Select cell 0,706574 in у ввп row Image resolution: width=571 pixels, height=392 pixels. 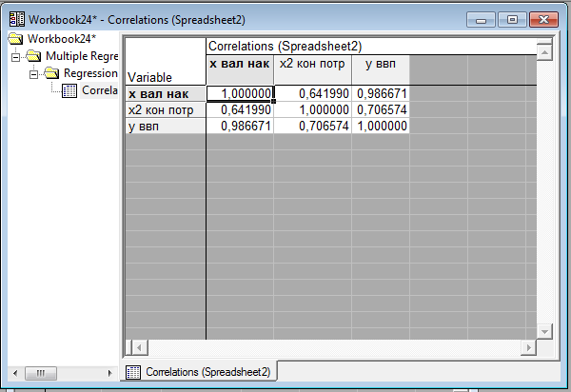[x=312, y=126]
